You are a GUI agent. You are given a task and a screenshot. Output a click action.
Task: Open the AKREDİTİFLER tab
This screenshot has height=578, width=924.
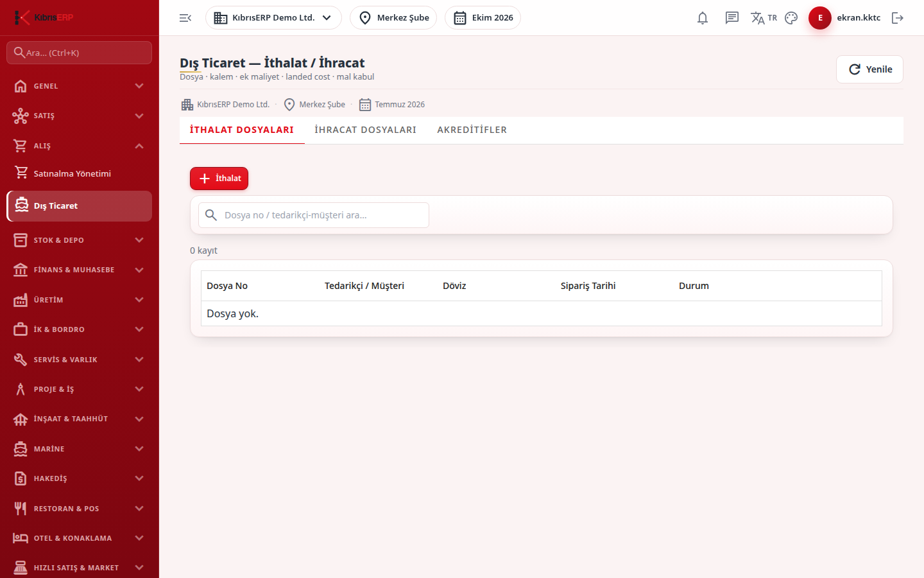pyautogui.click(x=472, y=130)
